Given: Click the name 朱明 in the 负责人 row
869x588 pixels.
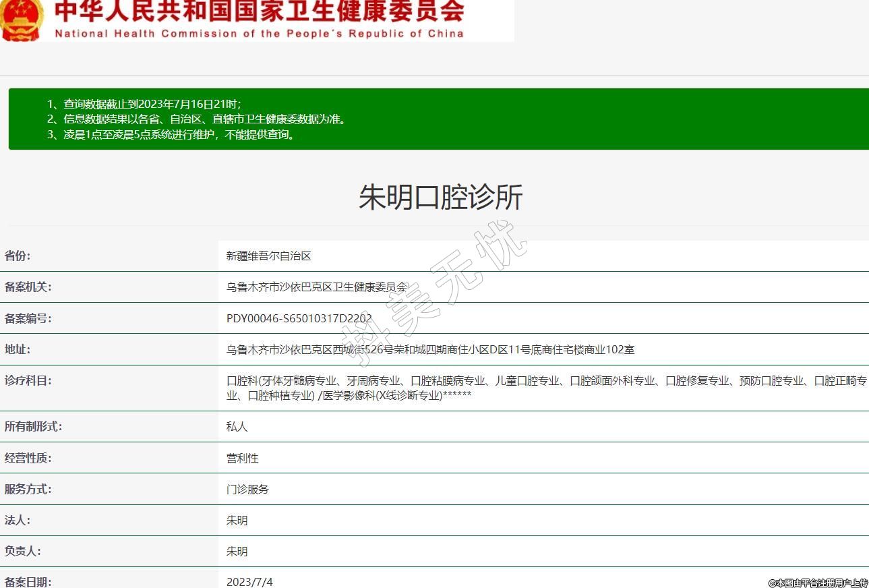Looking at the screenshot, I should coord(237,551).
